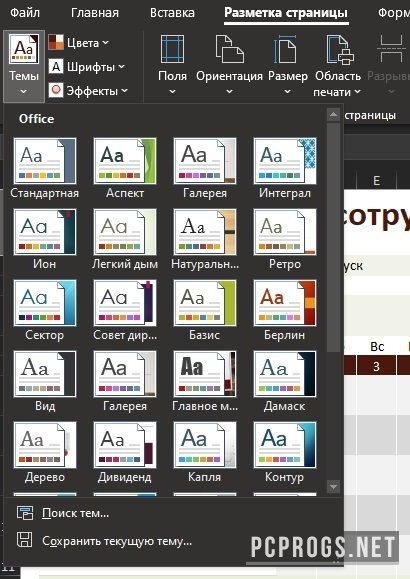Click the Вс day header cell
Image resolution: width=410 pixels, height=579 pixels.
(x=377, y=346)
